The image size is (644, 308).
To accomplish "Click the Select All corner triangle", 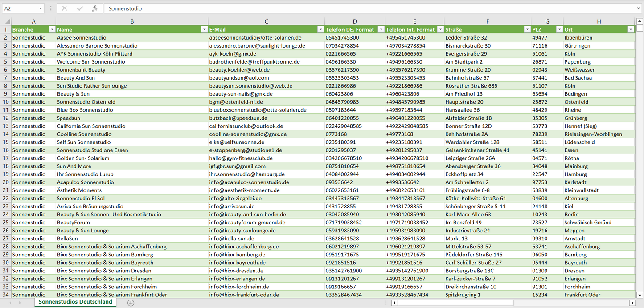I will pos(7,21).
